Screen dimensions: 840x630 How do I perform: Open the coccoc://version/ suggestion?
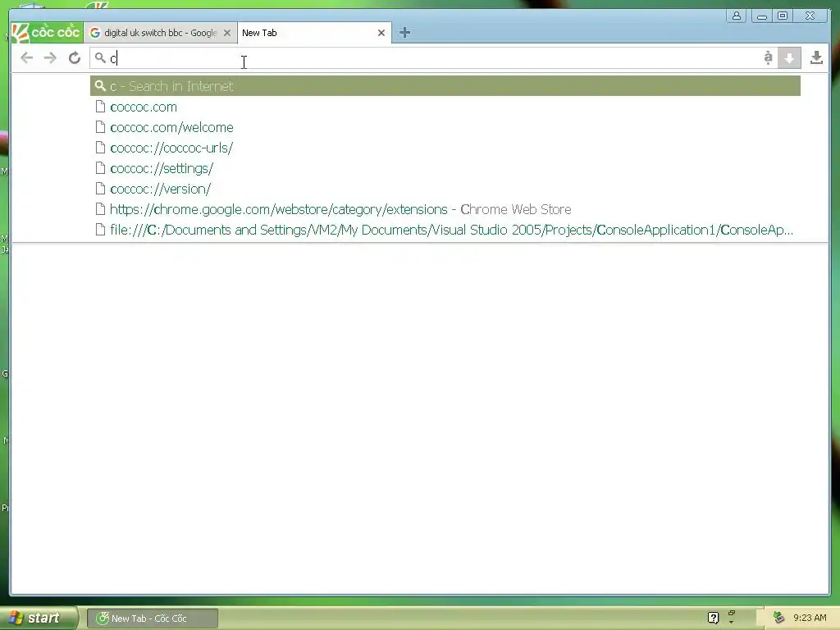click(x=445, y=189)
